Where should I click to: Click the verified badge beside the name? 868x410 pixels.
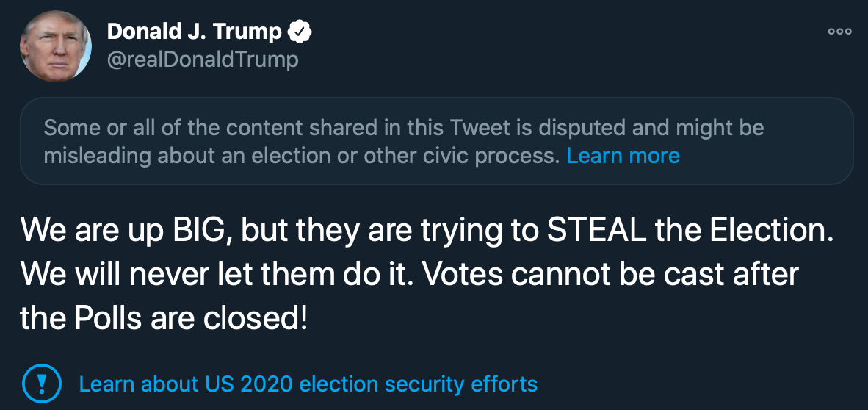coord(300,32)
